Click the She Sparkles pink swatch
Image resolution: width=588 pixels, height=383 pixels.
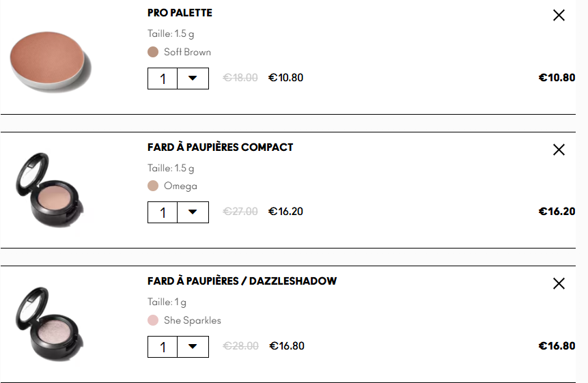tap(153, 320)
